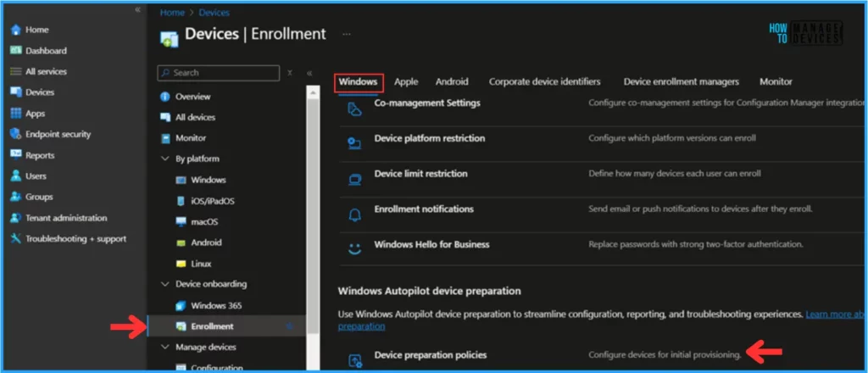
Task: Switch to the Apple tab
Action: pyautogui.click(x=406, y=82)
